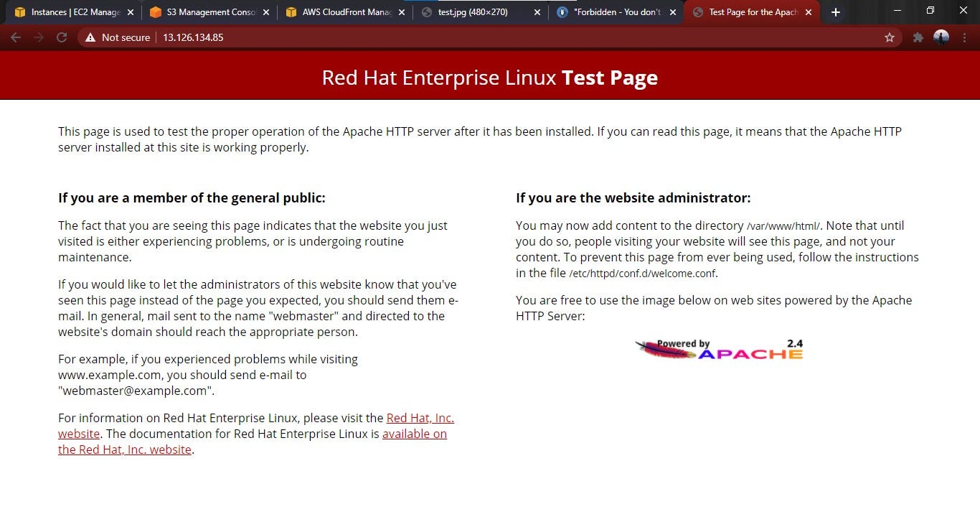
Task: Go back to the previous page
Action: coord(16,37)
